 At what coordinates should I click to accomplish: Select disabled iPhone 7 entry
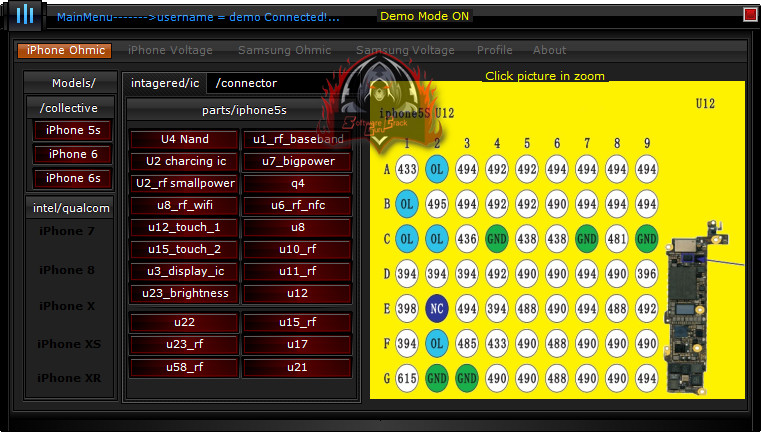pyautogui.click(x=67, y=231)
